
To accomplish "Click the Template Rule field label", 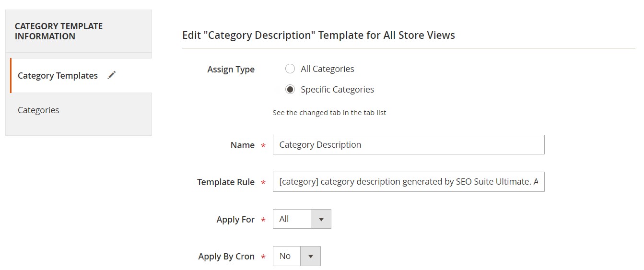I will click(226, 182).
